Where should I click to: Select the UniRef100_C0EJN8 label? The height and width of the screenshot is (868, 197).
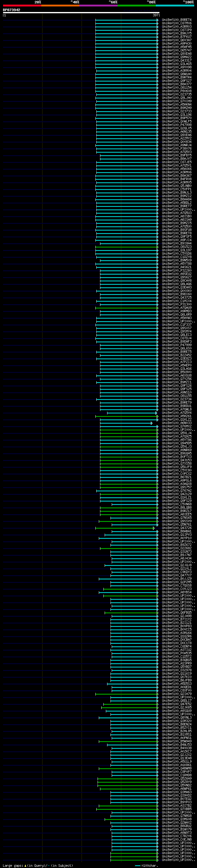coord(177,839)
